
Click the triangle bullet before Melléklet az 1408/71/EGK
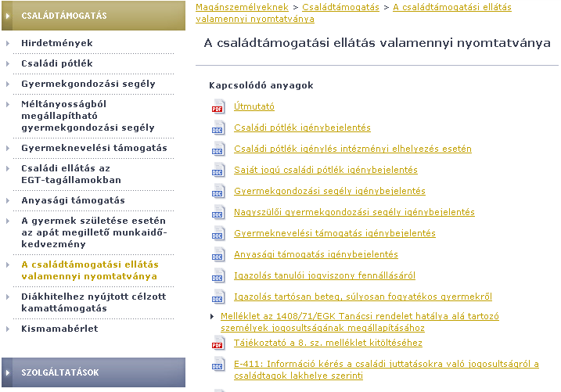(x=212, y=317)
